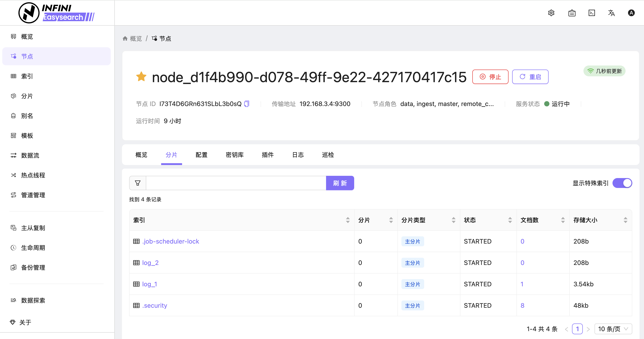Open the settings gear icon

pos(551,13)
